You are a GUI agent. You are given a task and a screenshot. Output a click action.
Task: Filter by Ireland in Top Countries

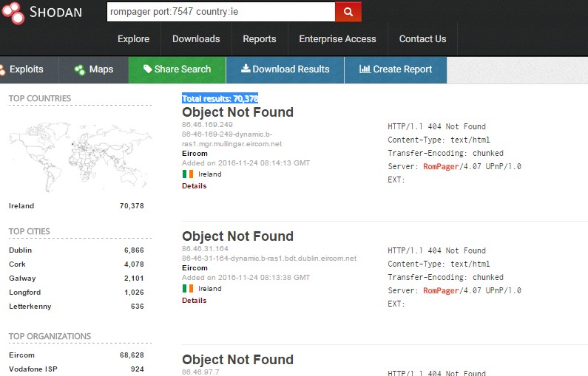click(x=21, y=205)
